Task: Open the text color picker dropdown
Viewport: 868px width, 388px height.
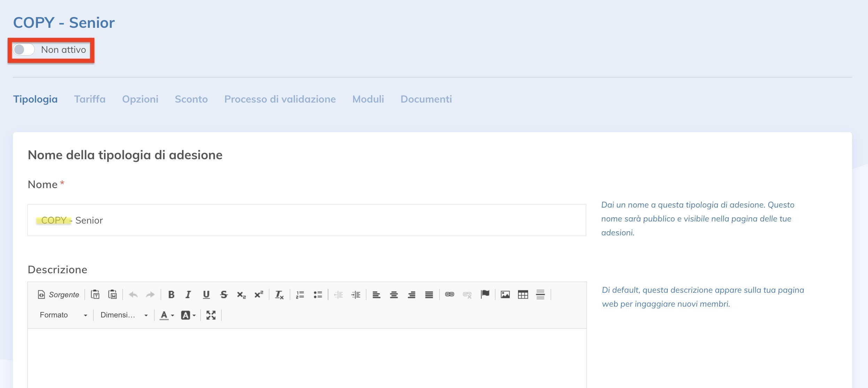Action: click(x=166, y=315)
